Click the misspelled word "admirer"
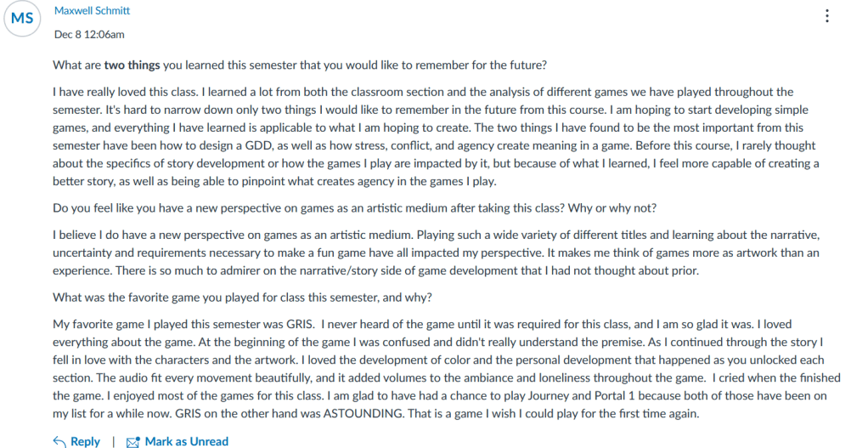Image resolution: width=868 pixels, height=448 pixels. [x=300, y=271]
